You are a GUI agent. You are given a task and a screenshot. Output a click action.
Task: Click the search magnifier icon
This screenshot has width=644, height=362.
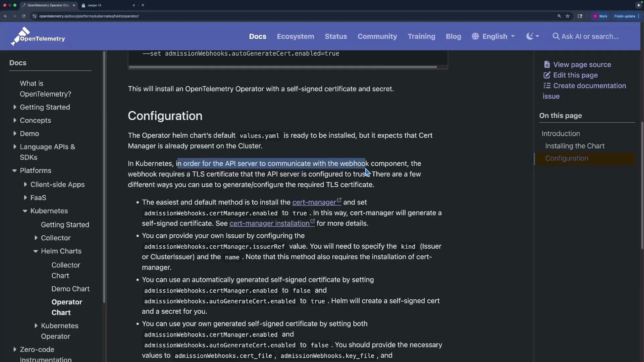coord(556,36)
